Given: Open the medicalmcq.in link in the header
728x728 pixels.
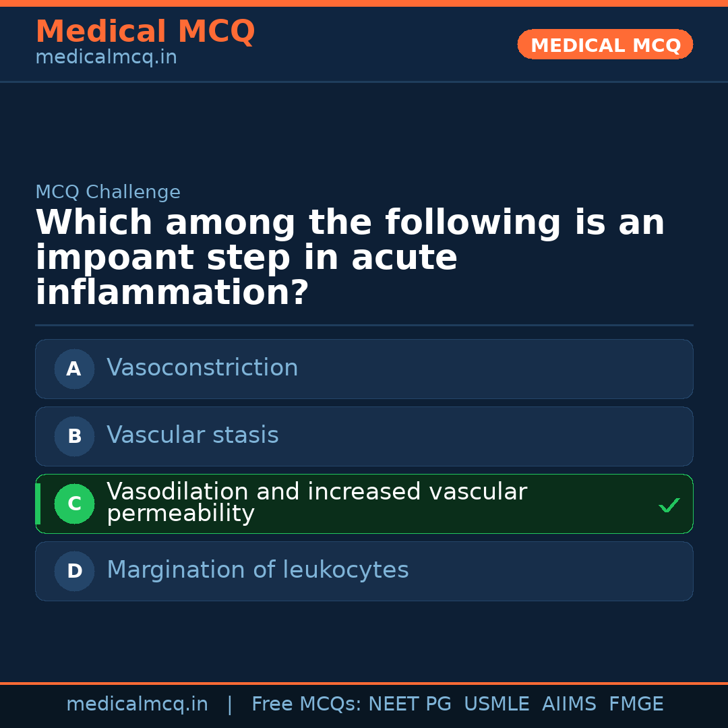Looking at the screenshot, I should (106, 58).
